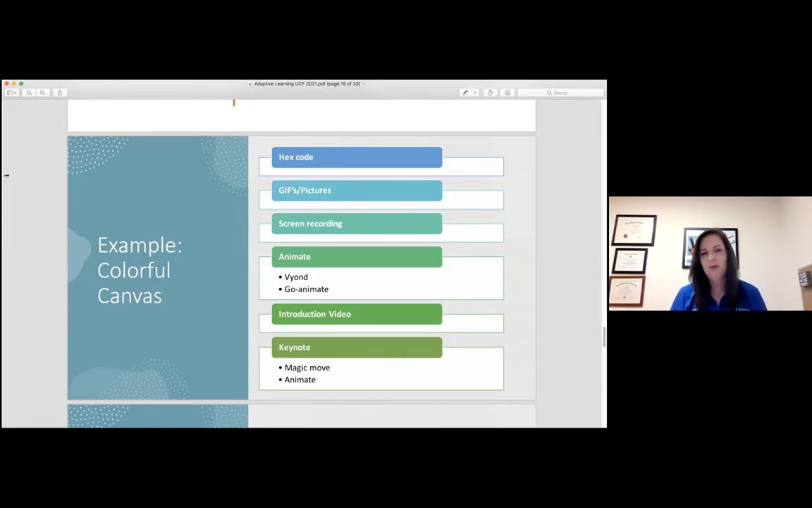Screen dimensions: 812x508
Task: Click the zoom in magnifier icon
Action: point(42,92)
